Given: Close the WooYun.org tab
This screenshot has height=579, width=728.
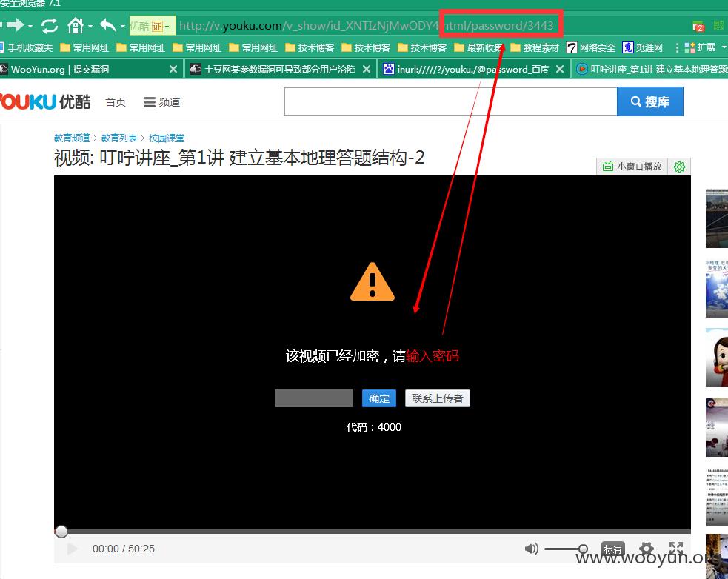Looking at the screenshot, I should click(173, 69).
